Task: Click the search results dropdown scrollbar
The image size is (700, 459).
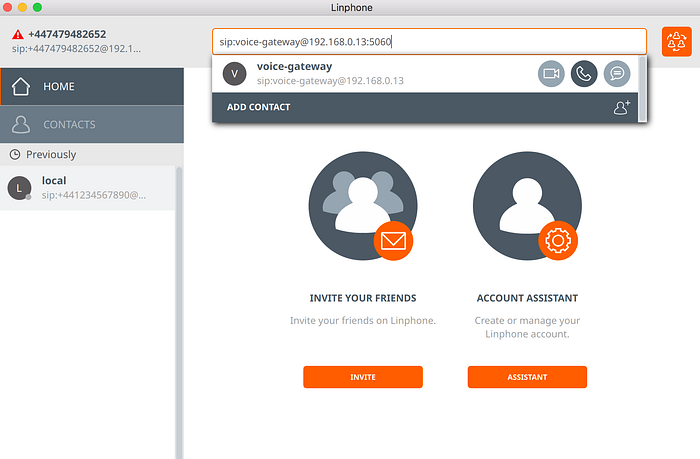Action: 642,88
